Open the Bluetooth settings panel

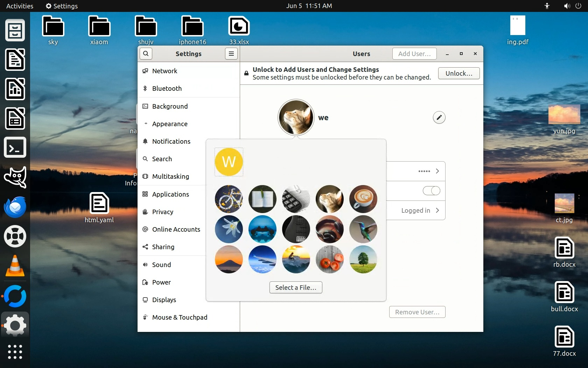(x=167, y=88)
